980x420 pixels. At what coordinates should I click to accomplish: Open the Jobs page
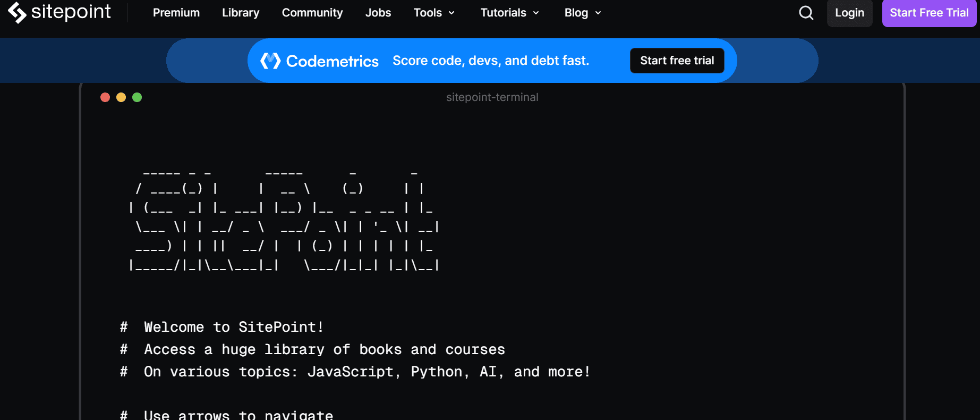pyautogui.click(x=378, y=13)
